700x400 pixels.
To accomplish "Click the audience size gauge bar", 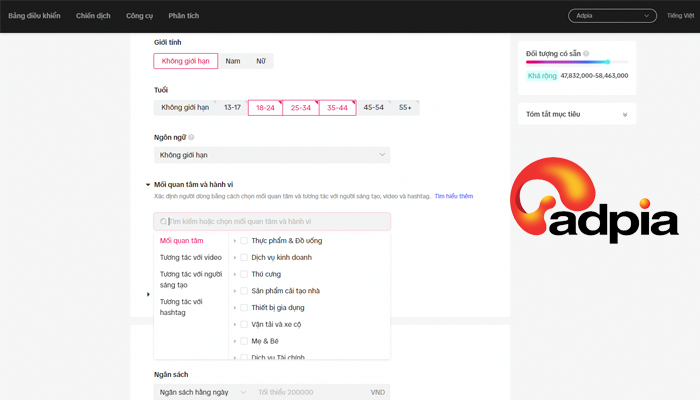I will (x=577, y=62).
